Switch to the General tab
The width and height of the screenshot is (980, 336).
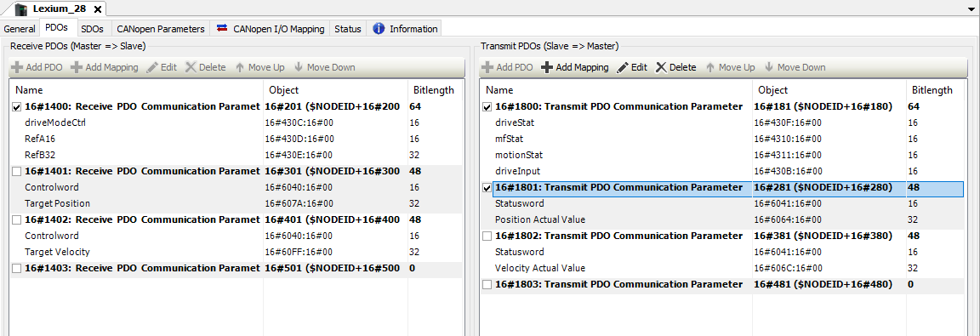click(20, 29)
